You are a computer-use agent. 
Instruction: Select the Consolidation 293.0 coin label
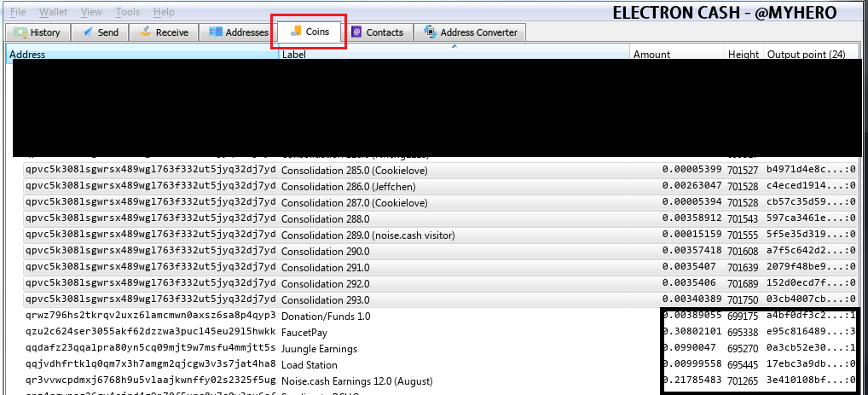coord(326,300)
